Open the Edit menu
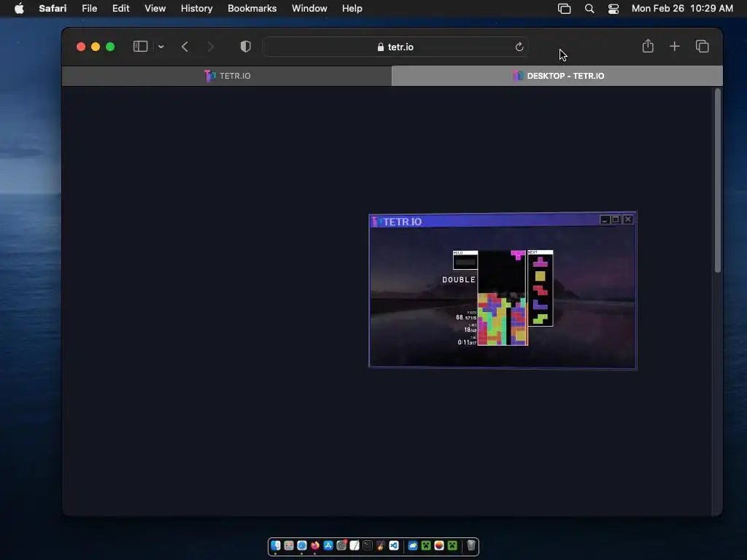This screenshot has height=560, width=747. 120,8
